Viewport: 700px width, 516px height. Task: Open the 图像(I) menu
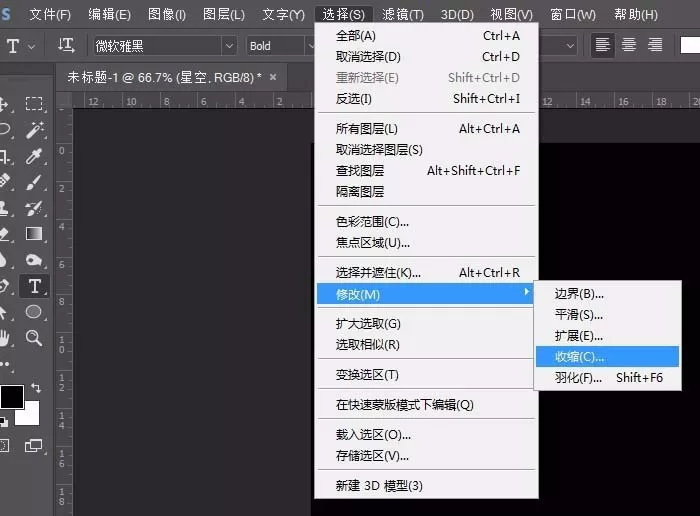tap(167, 14)
